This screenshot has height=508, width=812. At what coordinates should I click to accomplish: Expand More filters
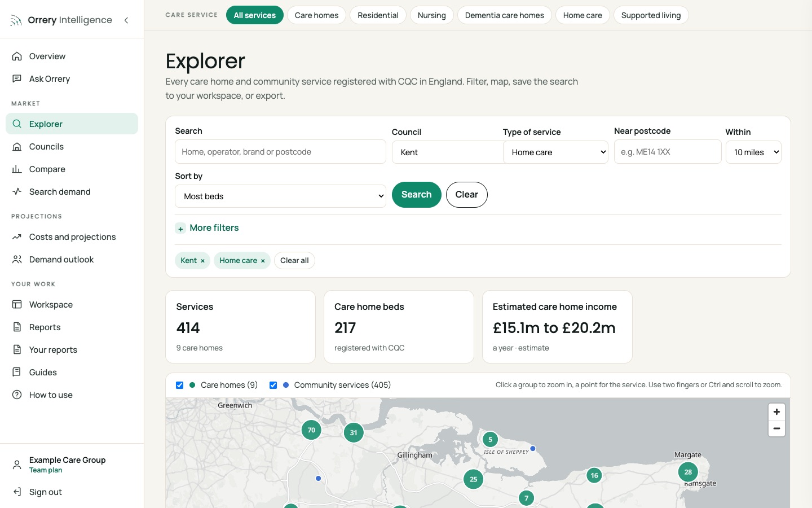tap(207, 228)
